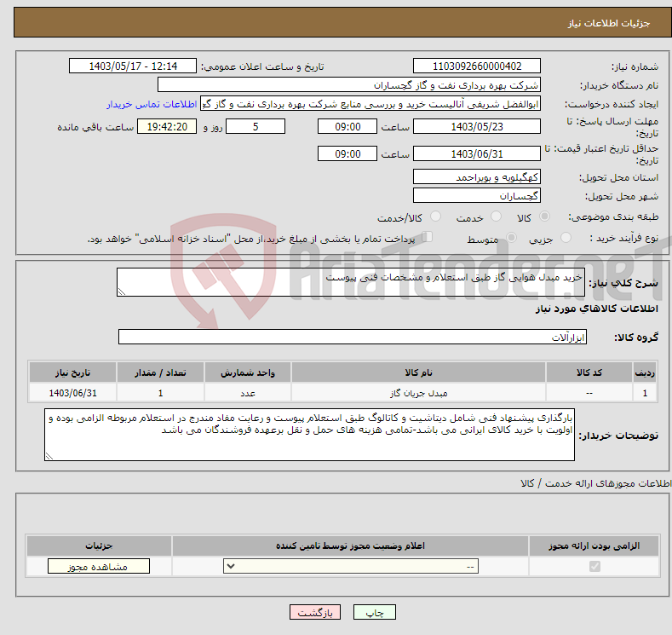Click the عدد unit cell

(x=248, y=393)
